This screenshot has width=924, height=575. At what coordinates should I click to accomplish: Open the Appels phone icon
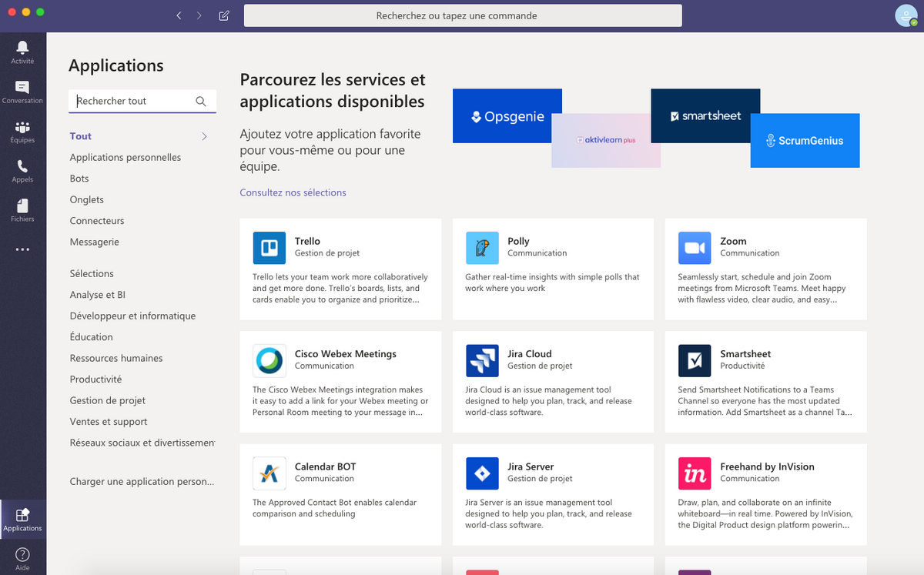22,166
